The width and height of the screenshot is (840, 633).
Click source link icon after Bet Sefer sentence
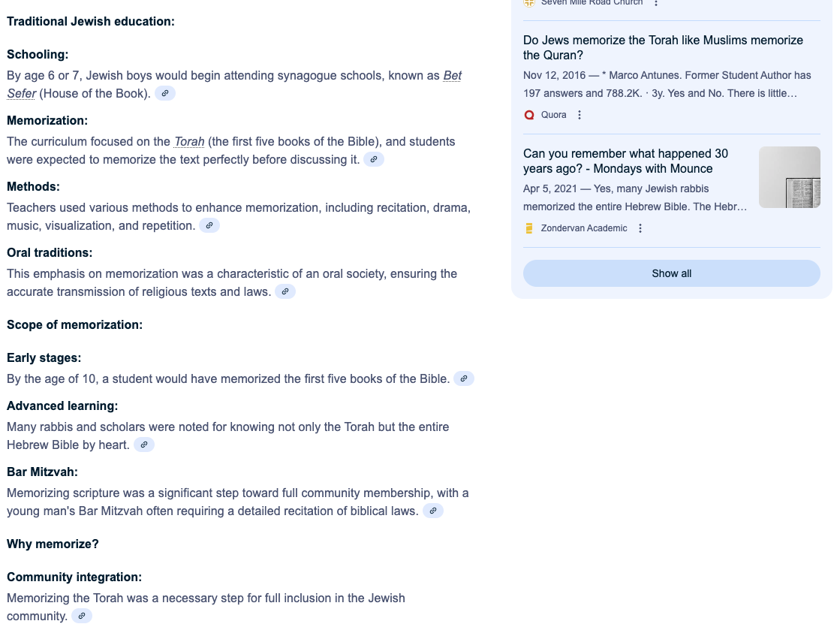tap(165, 94)
